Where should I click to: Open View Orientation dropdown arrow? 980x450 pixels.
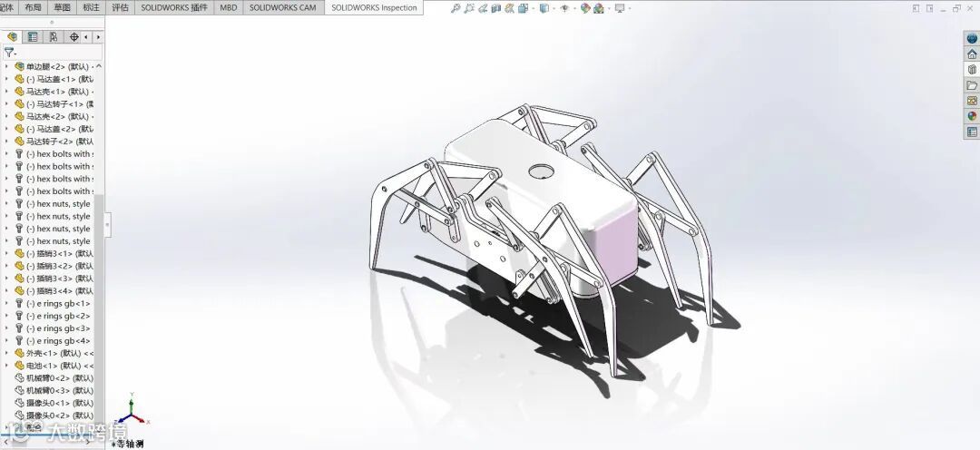click(534, 8)
